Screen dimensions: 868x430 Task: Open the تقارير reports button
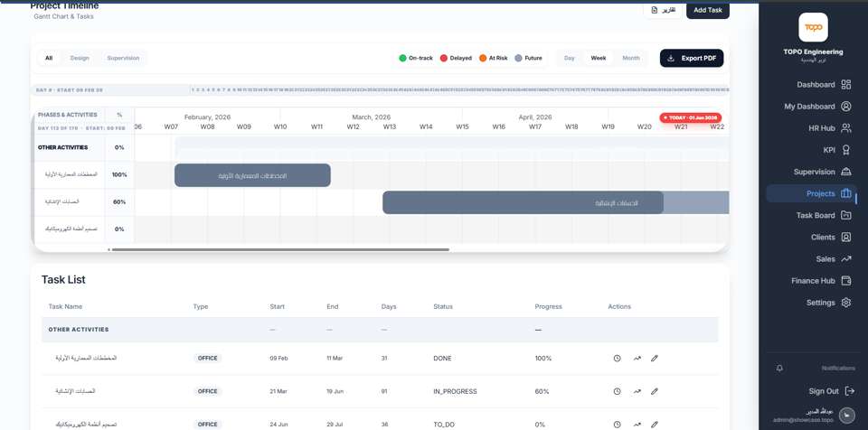pos(663,10)
